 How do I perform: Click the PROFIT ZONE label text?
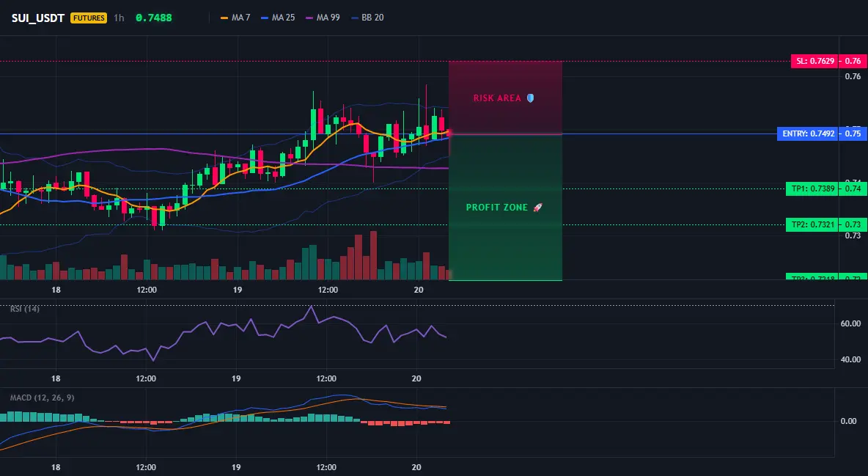(497, 208)
